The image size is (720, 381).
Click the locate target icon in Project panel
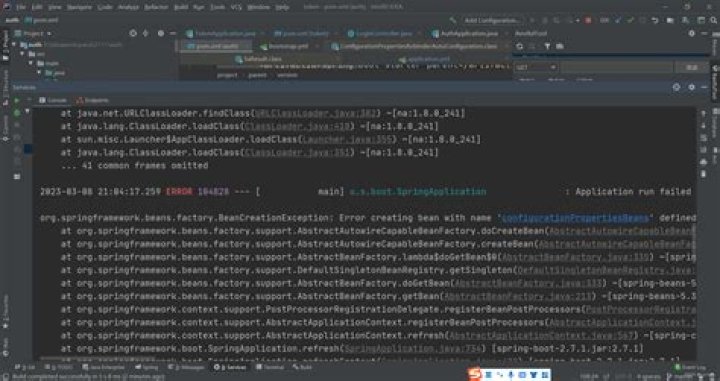pos(133,34)
